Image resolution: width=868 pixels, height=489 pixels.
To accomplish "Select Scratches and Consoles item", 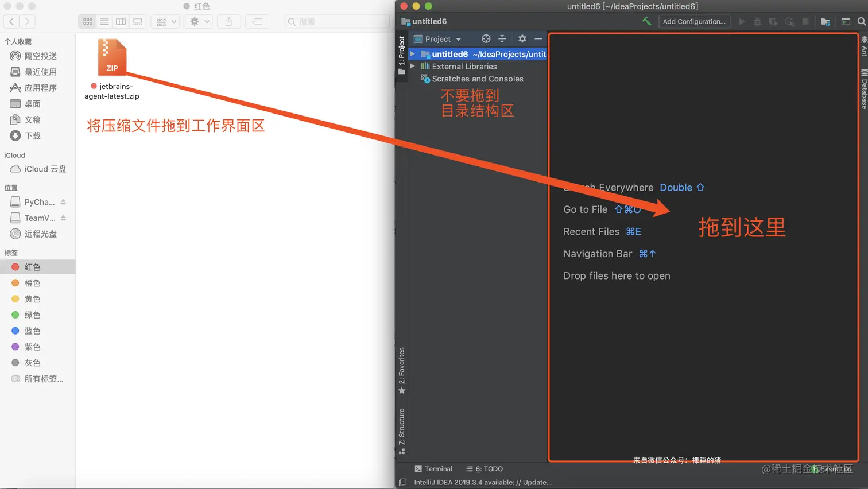I will (477, 79).
